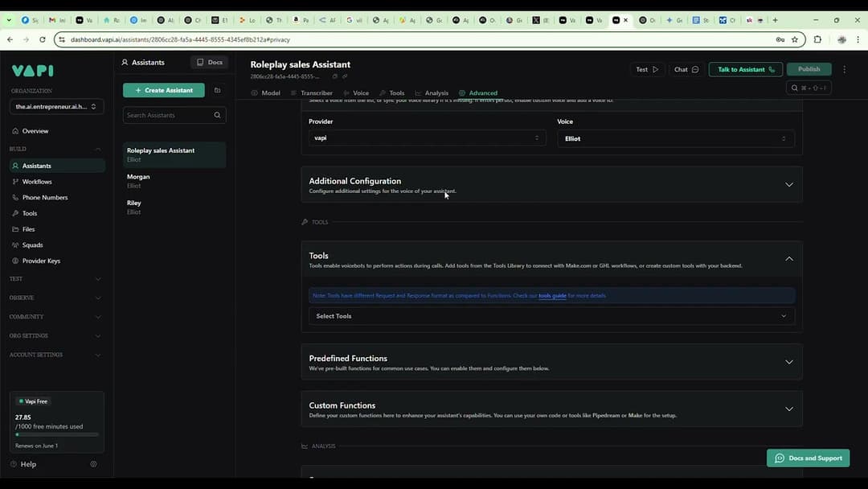The height and width of the screenshot is (489, 868).
Task: Click the password key icon in address bar
Action: coord(780,40)
